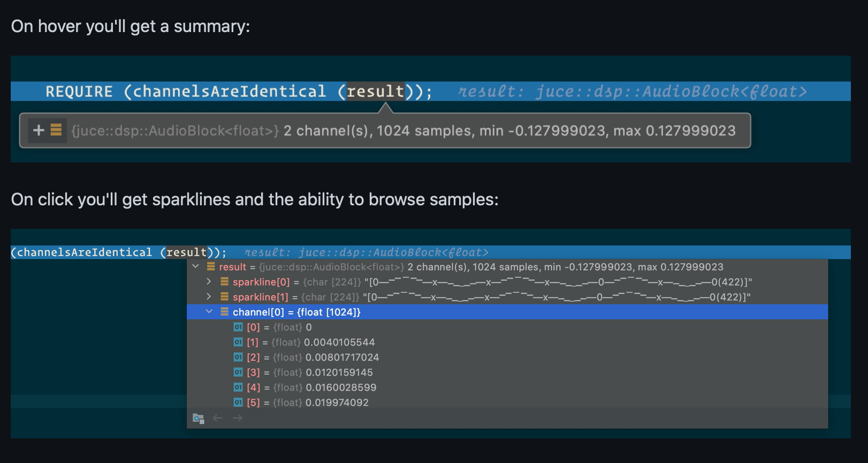Click the float value icon for [3]
This screenshot has width=868, height=463.
coord(238,372)
